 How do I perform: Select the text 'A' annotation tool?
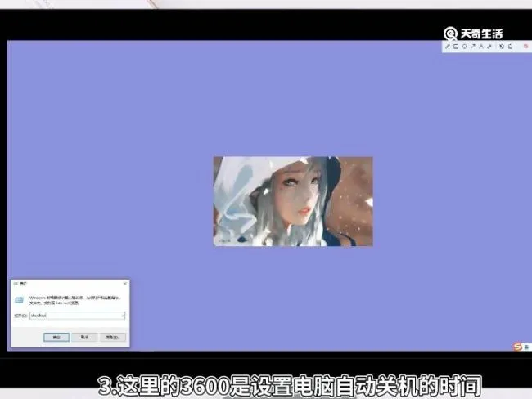click(x=481, y=47)
